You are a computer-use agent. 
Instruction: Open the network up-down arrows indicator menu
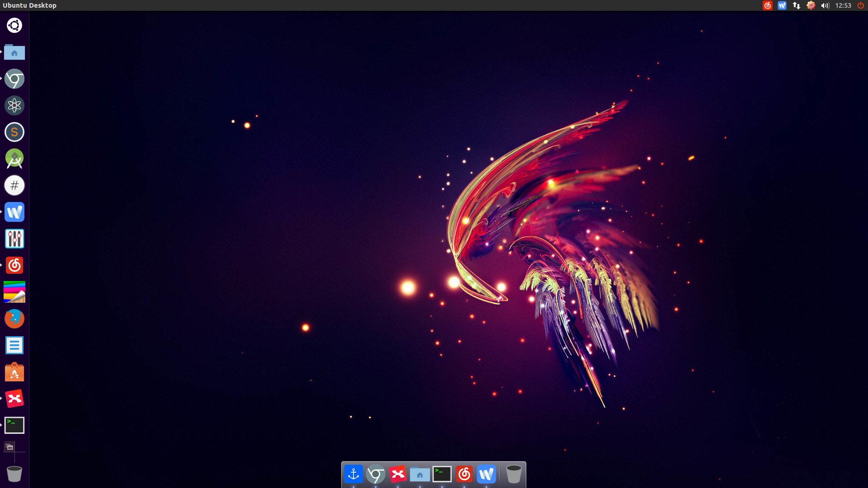(x=797, y=5)
